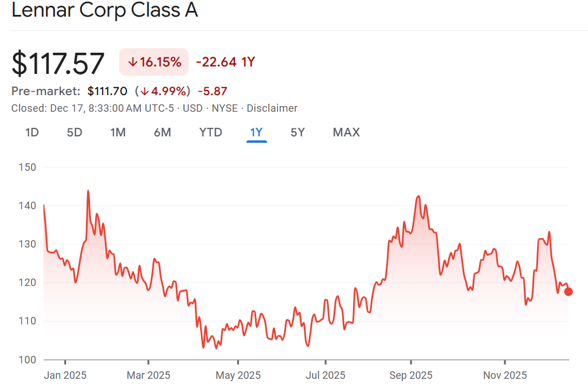Show the 1M price history

[118, 132]
